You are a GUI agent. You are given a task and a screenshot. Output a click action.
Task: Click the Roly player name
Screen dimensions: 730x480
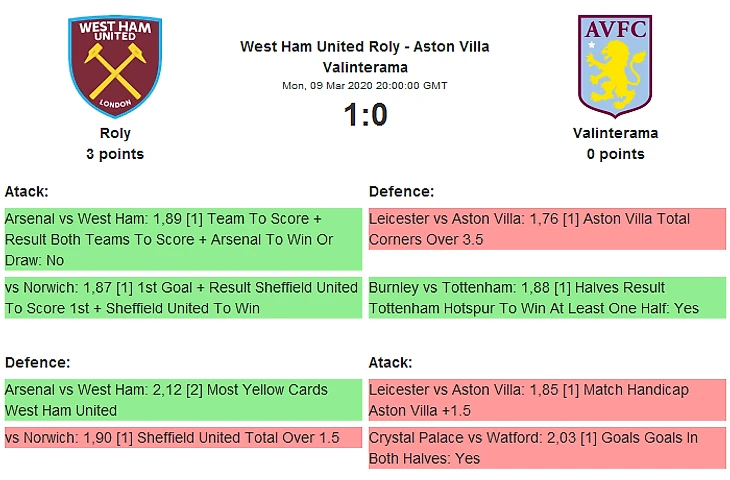[x=115, y=133]
